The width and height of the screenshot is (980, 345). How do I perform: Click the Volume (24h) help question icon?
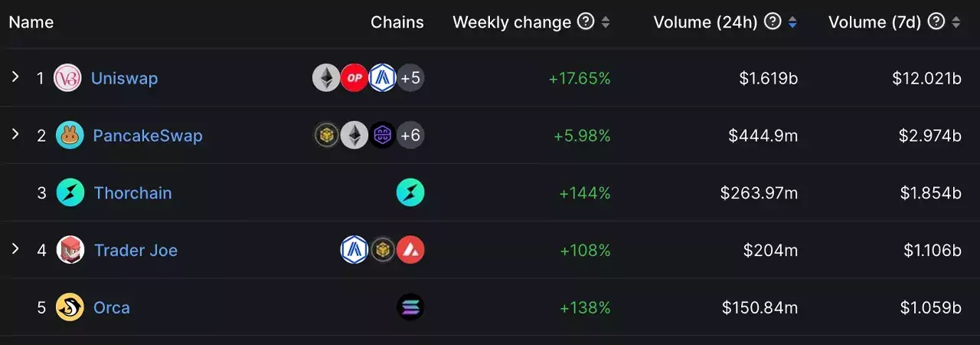773,21
